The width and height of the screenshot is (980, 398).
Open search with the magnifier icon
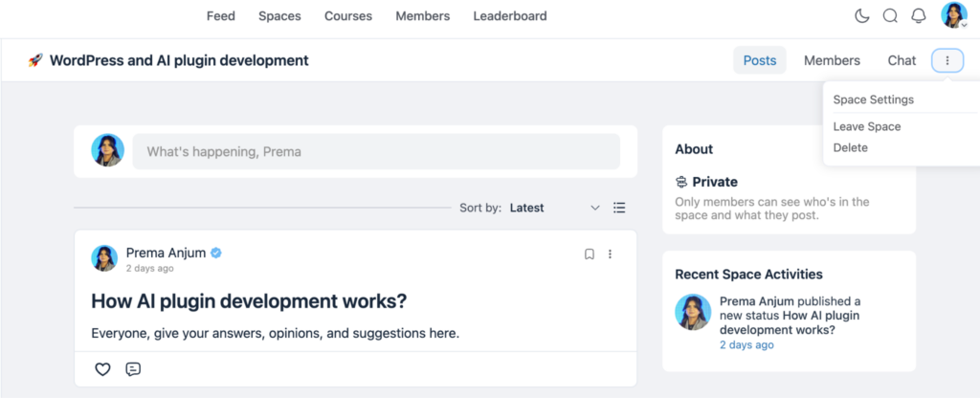[890, 16]
